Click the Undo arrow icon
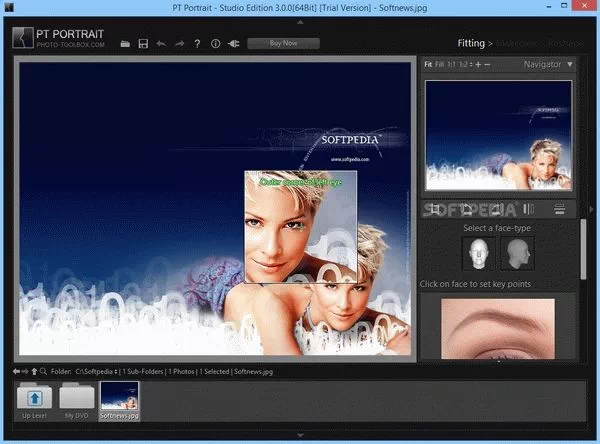600x444 pixels. click(161, 44)
